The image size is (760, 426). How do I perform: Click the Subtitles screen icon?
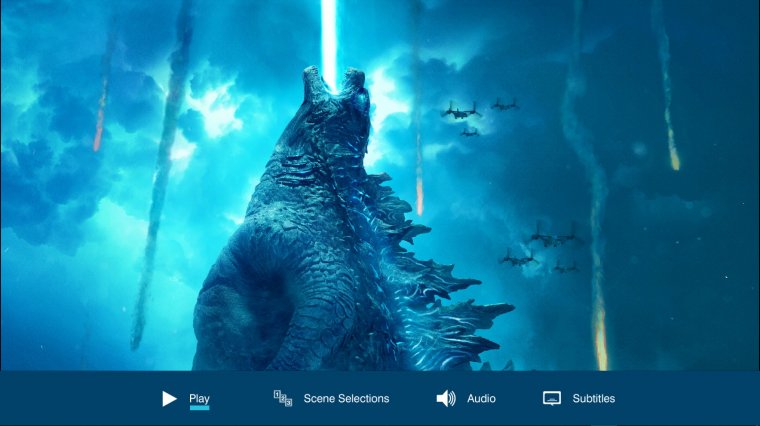(552, 398)
